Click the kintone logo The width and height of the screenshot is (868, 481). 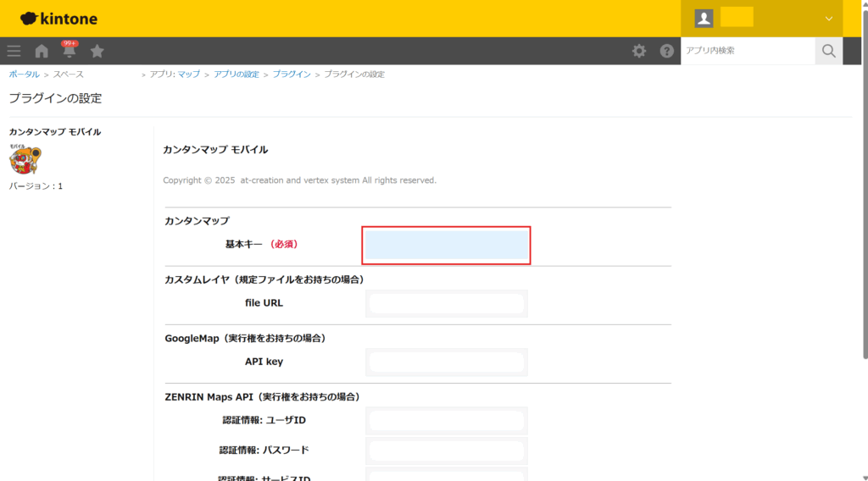pos(58,19)
